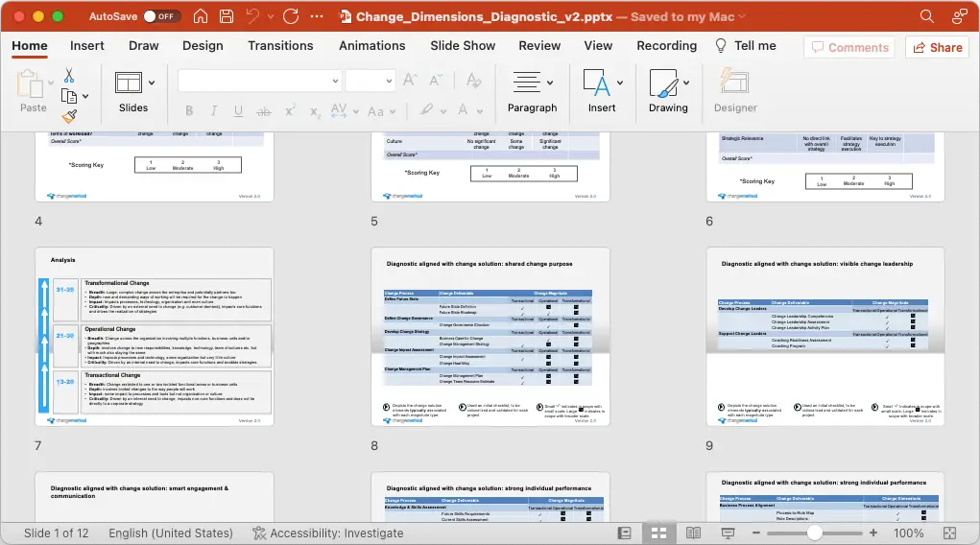Activate the Format Painter brush
The width and height of the screenshot is (980, 545).
click(69, 116)
